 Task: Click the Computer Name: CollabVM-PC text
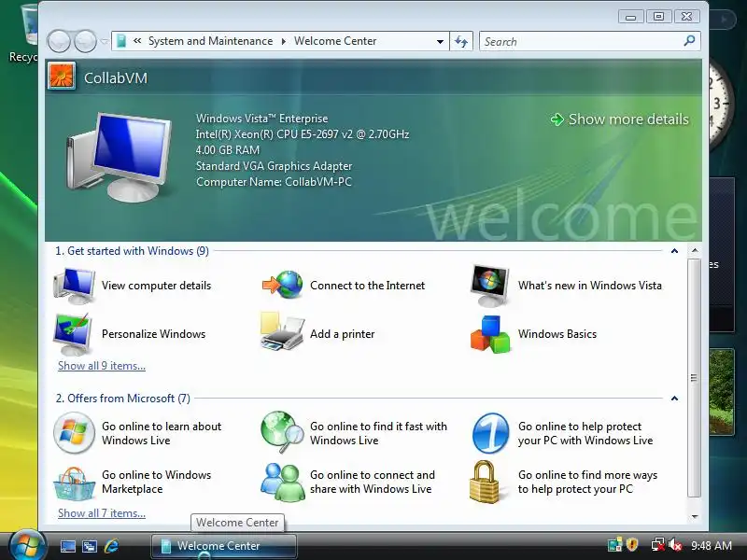274,182
